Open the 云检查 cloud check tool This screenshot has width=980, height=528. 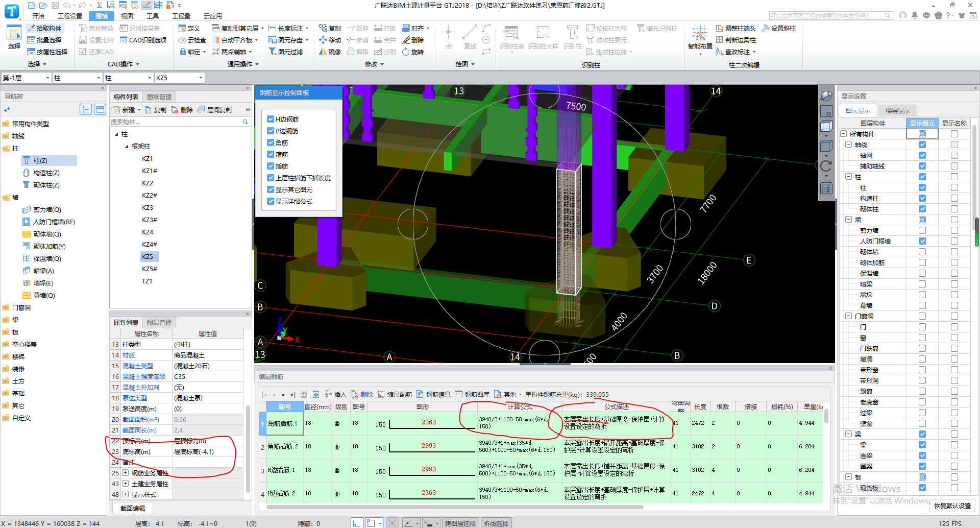click(192, 40)
